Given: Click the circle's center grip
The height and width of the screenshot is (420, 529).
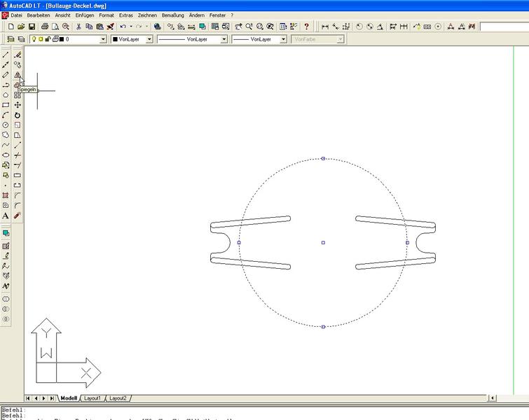Looking at the screenshot, I should click(323, 242).
